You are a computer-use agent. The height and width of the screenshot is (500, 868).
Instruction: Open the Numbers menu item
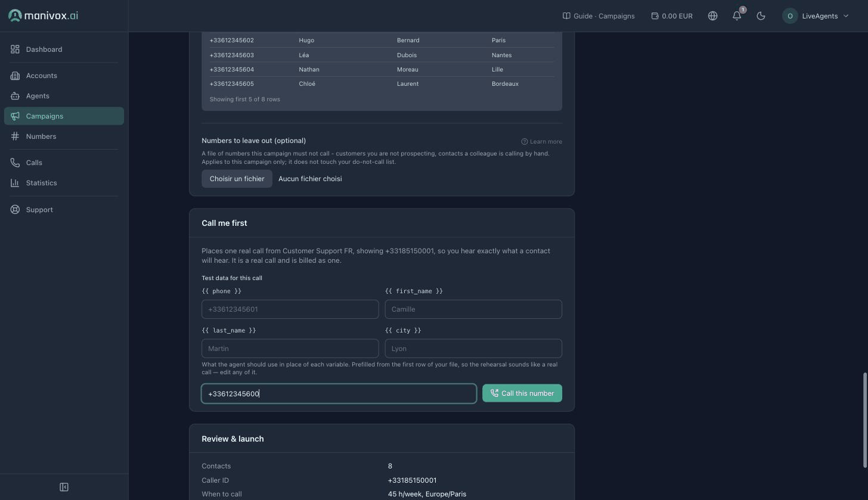(64, 136)
